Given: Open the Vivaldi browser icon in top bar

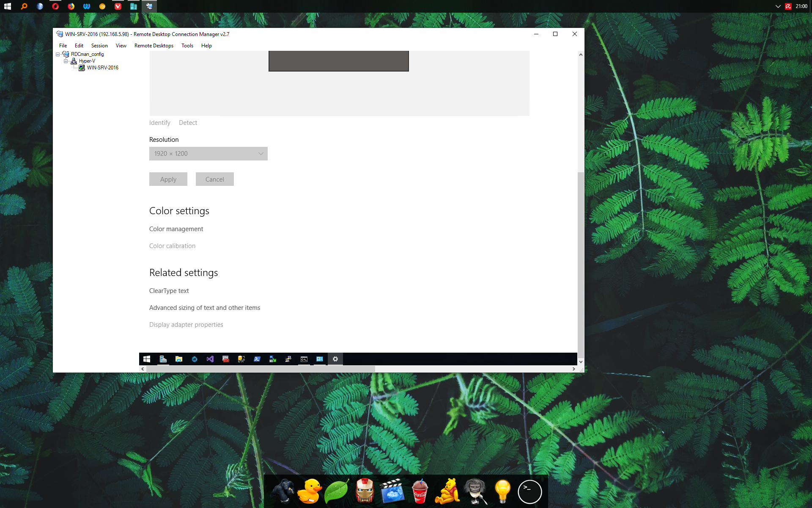Looking at the screenshot, I should (x=118, y=6).
